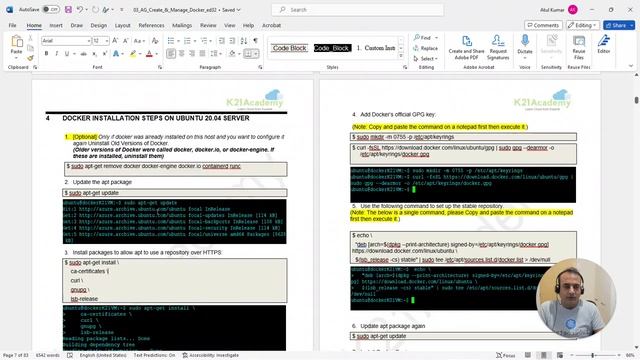Toggle align left paragraph button

(x=171, y=53)
